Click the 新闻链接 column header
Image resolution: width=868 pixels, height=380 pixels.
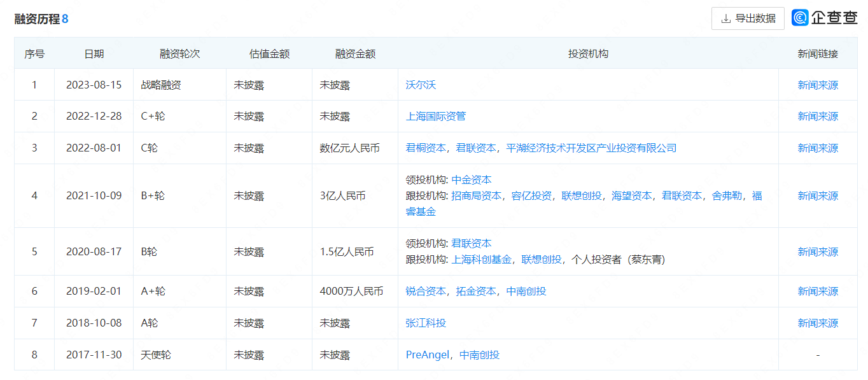click(818, 53)
